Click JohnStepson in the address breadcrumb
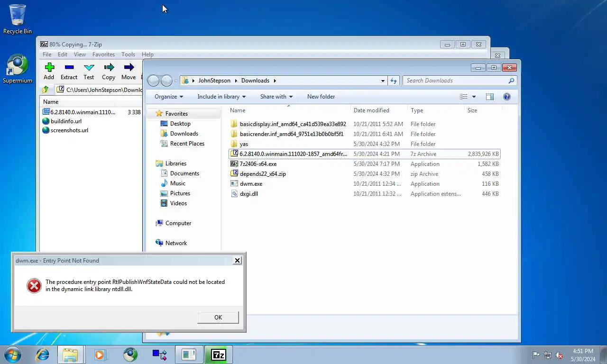This screenshot has height=364, width=607. [214, 81]
